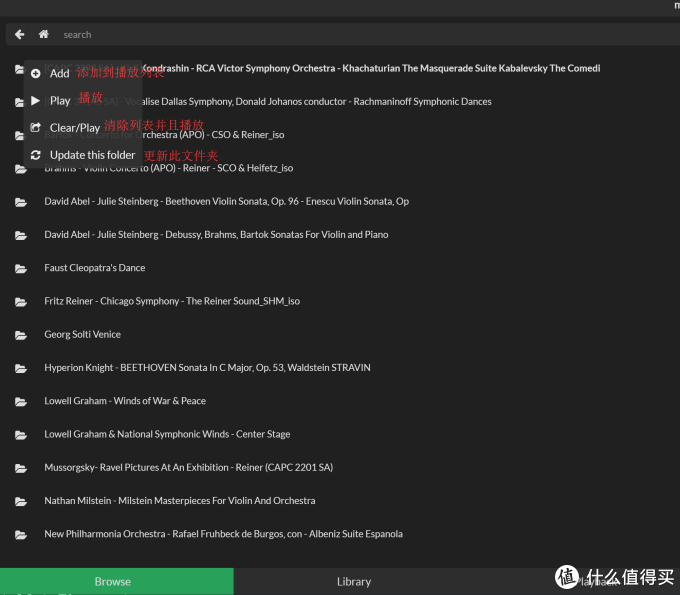Select Add from the context menu

pyautogui.click(x=59, y=73)
